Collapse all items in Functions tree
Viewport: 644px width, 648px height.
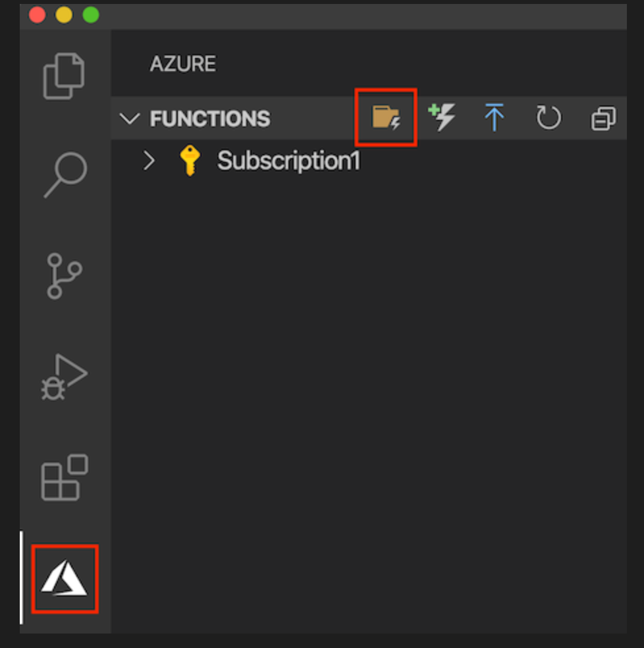[x=603, y=119]
